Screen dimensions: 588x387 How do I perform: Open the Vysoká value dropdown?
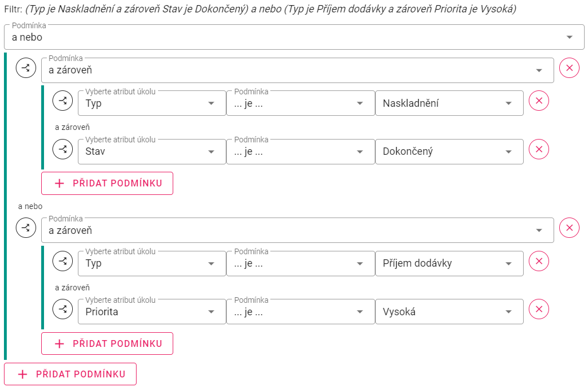click(449, 311)
